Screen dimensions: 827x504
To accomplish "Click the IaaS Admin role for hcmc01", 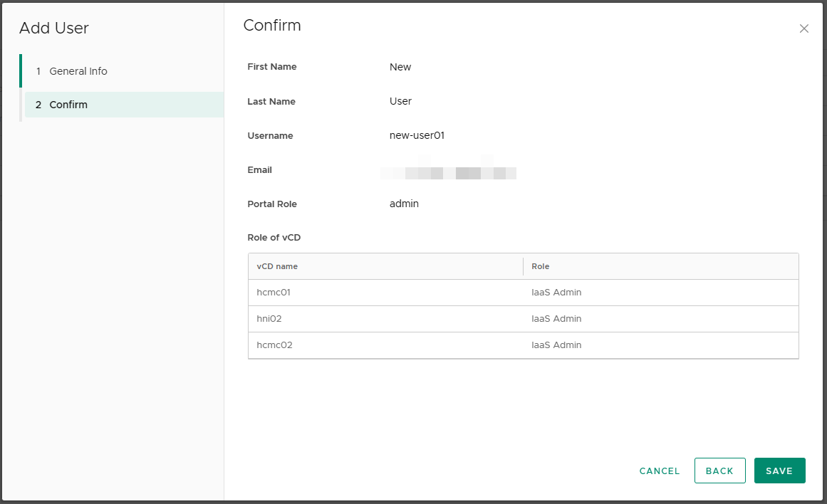I will [556, 293].
